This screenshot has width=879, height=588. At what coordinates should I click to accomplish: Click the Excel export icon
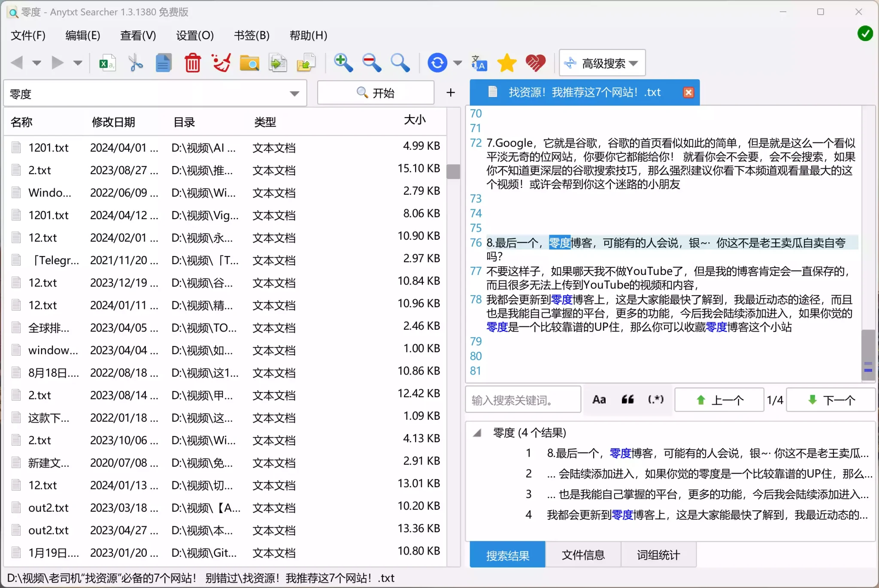click(x=107, y=63)
